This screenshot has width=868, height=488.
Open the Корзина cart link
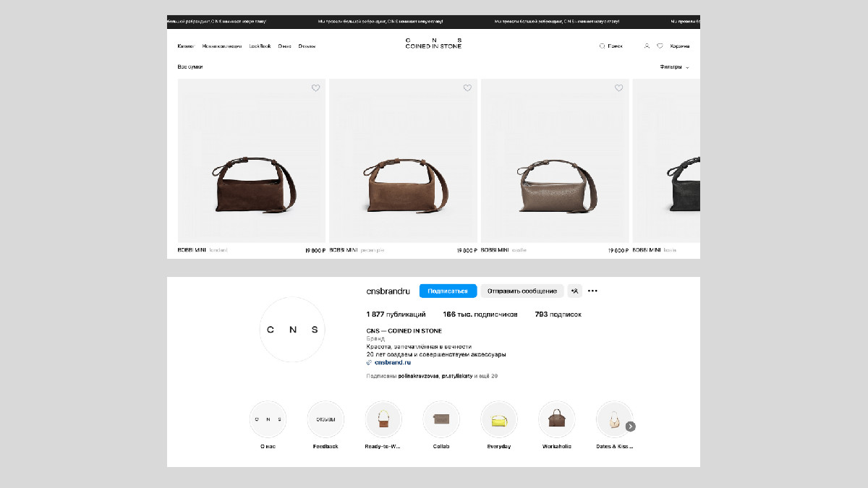pyautogui.click(x=679, y=46)
